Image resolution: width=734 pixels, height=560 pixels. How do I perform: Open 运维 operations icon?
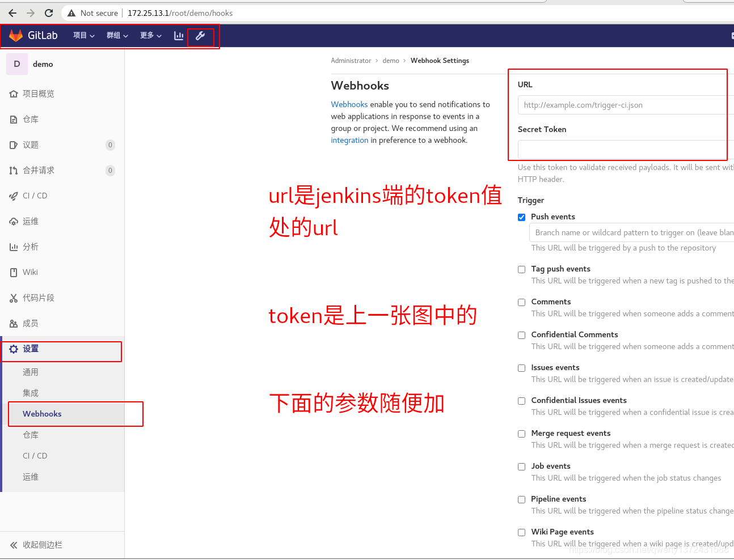point(14,222)
